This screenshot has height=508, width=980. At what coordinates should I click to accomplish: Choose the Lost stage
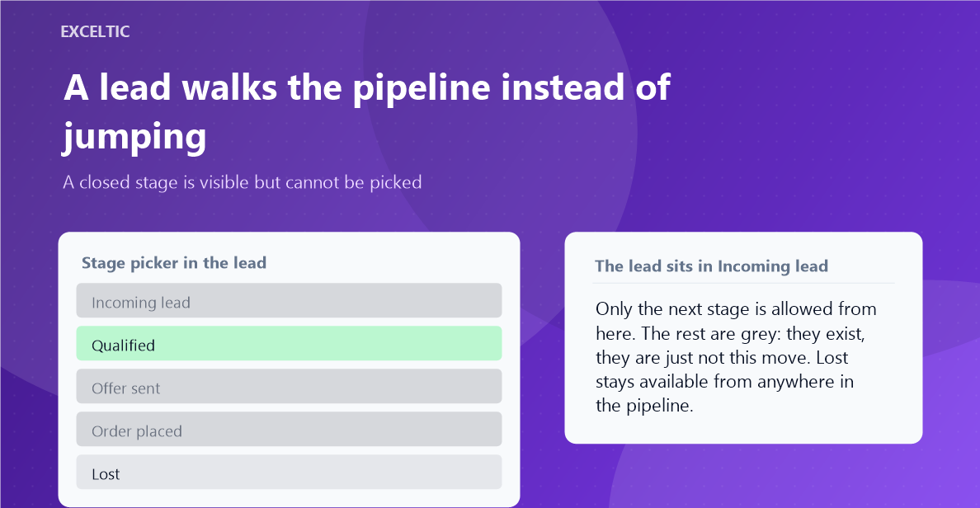(289, 472)
